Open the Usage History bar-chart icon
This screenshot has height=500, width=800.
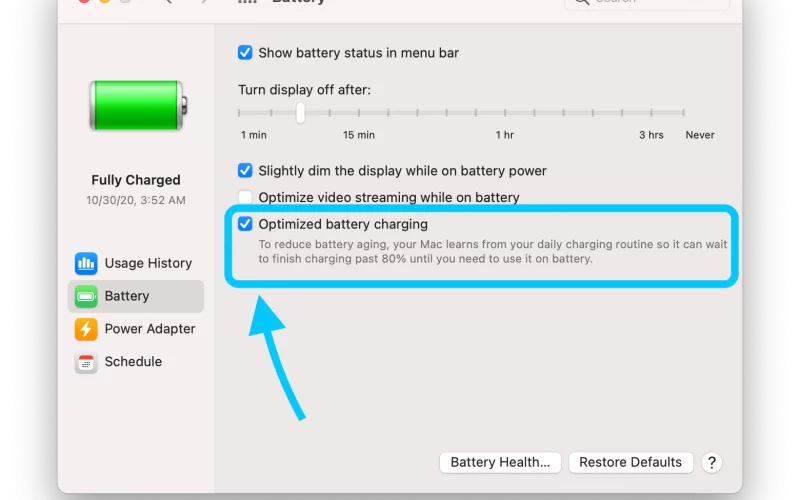tap(86, 263)
